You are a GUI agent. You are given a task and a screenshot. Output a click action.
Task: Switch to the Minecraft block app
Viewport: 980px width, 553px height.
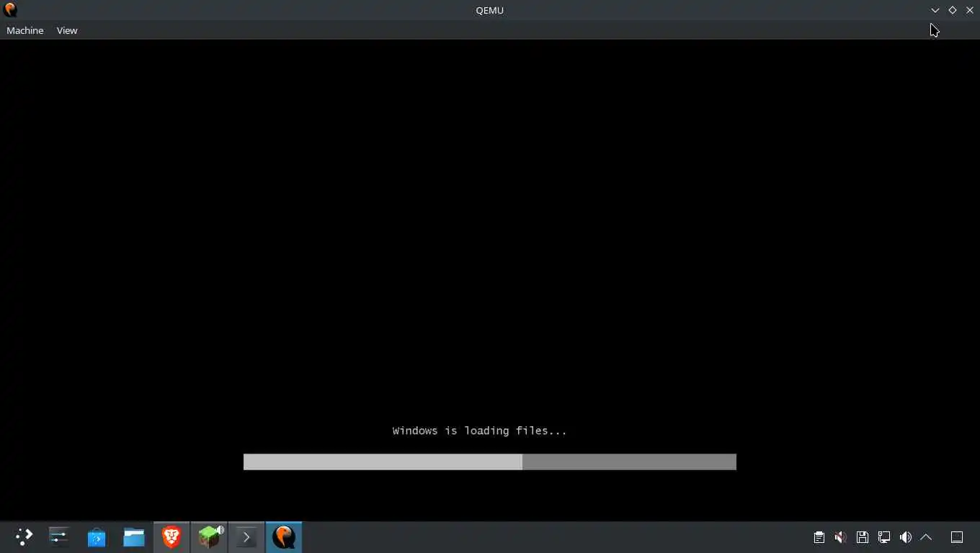[x=209, y=537]
